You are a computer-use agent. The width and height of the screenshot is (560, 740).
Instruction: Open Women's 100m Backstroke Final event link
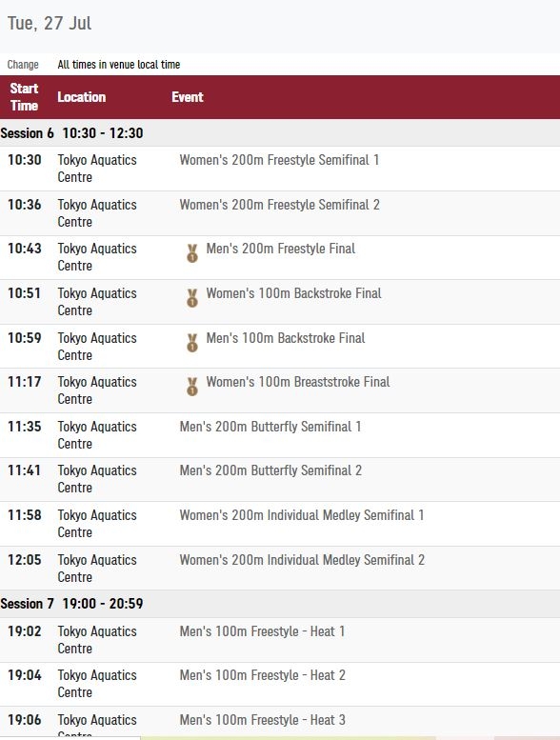pos(293,293)
